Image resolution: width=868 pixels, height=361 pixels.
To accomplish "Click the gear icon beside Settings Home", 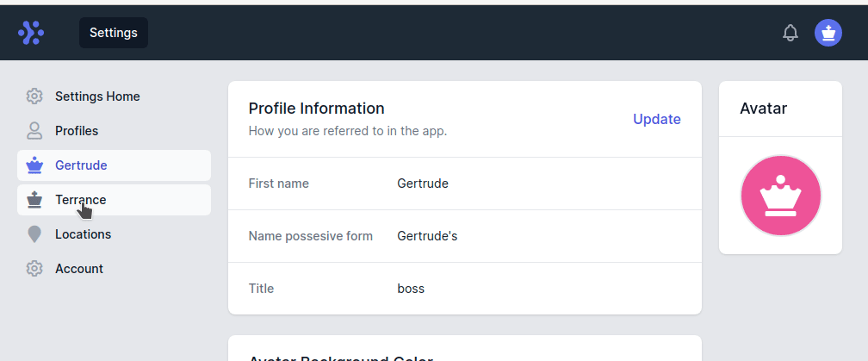I will 34,96.
